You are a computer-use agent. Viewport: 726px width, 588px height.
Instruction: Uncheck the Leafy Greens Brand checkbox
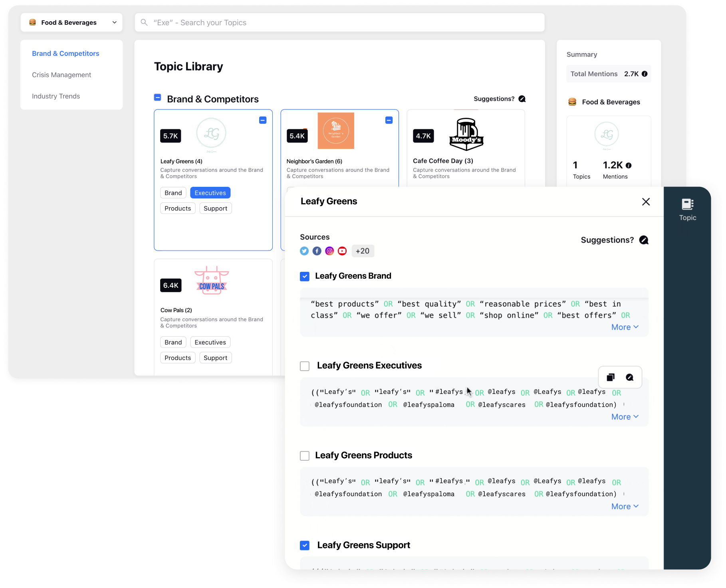(305, 276)
